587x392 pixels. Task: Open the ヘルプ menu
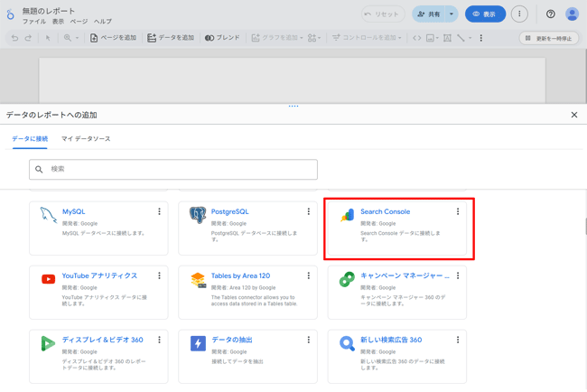tap(103, 22)
